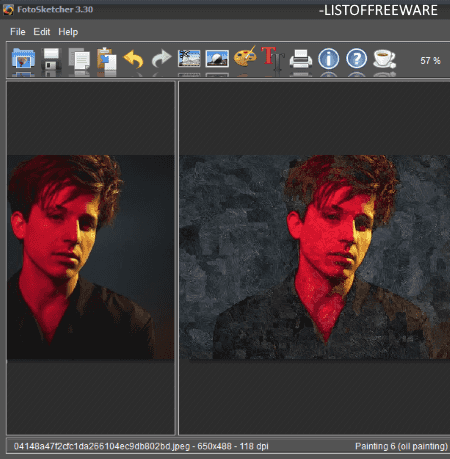450x459 pixels.
Task: Open a picture with the folder icon
Action: [x=23, y=58]
